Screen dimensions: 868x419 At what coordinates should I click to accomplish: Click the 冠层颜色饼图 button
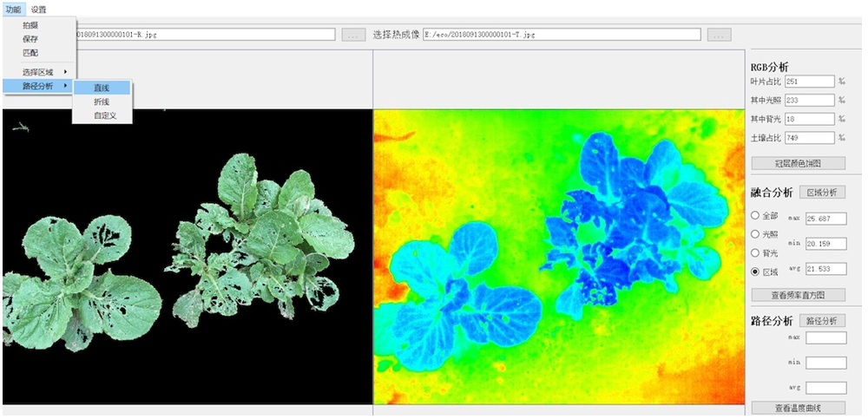[x=798, y=163]
